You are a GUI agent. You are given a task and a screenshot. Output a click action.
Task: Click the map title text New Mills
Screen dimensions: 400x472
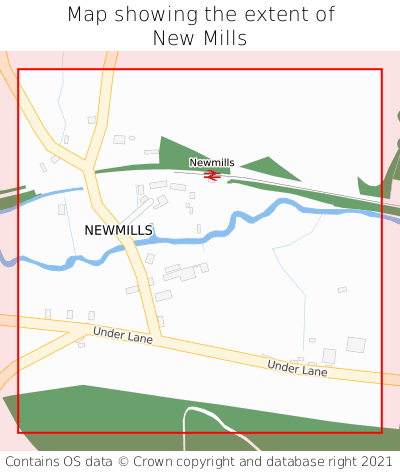coord(200,38)
